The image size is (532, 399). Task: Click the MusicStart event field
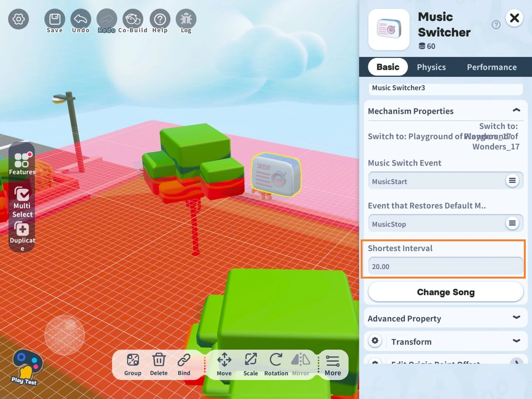446,181
